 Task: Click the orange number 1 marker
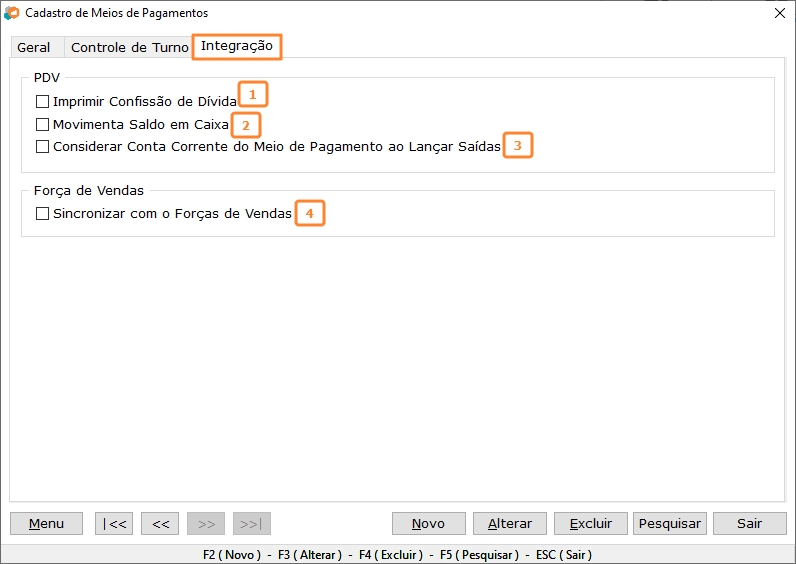(253, 95)
